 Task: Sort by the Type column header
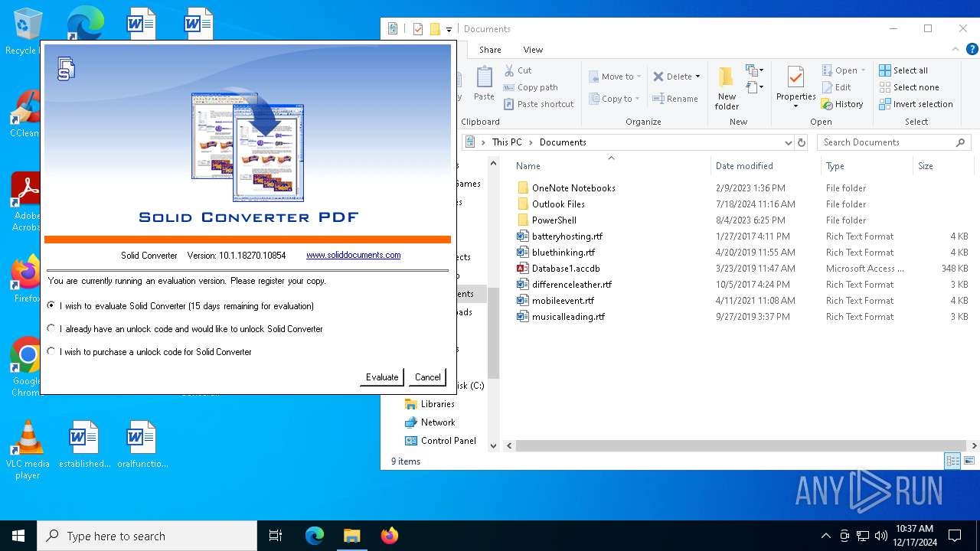835,166
